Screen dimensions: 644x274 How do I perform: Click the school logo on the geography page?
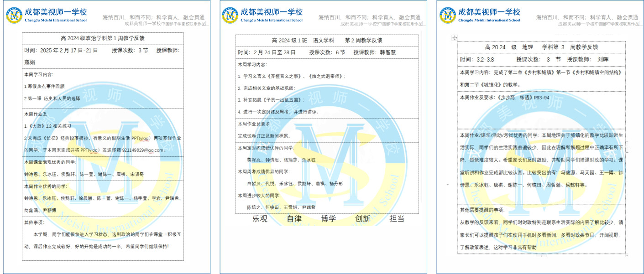pos(448,16)
